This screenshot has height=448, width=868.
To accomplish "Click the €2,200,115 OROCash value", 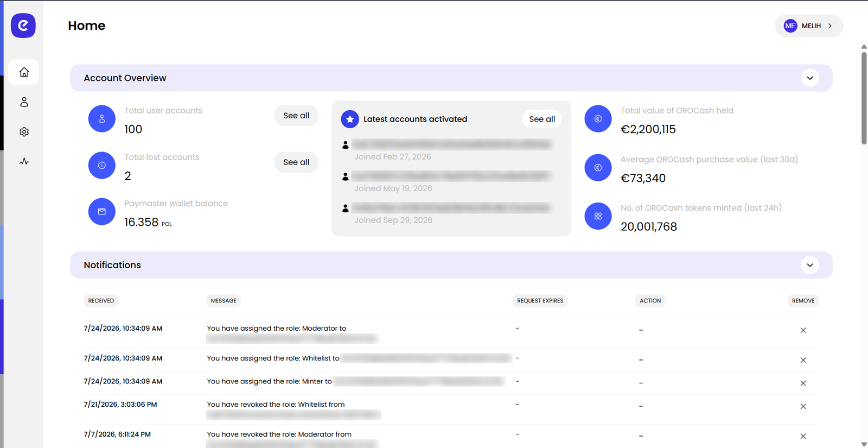I will [648, 129].
